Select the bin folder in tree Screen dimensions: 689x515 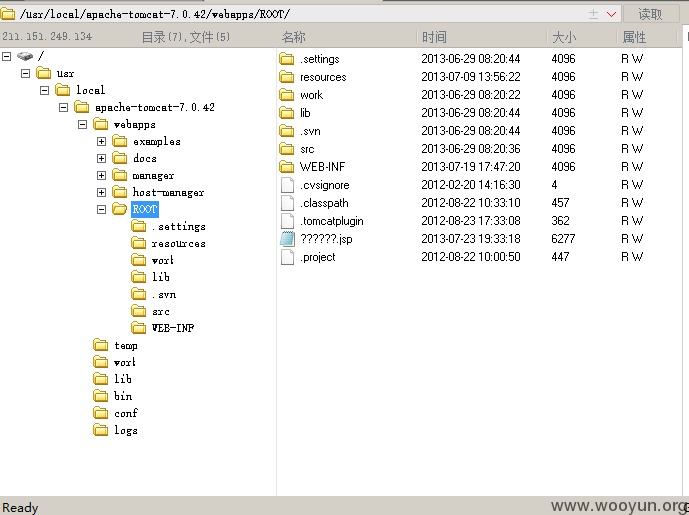click(123, 396)
